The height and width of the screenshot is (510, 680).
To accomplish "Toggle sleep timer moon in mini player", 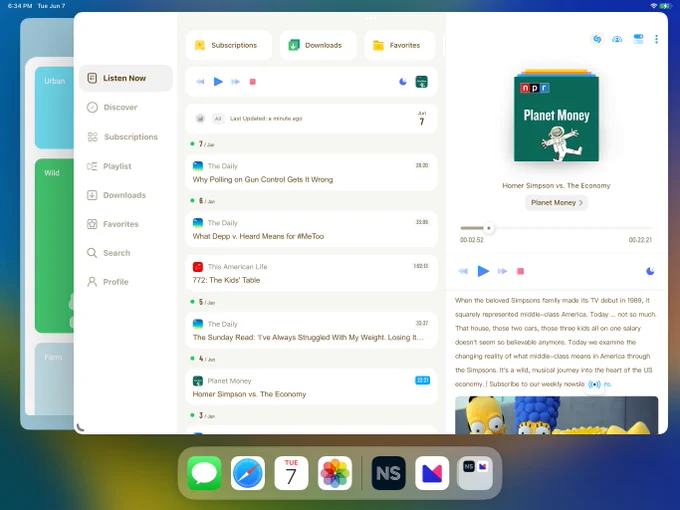I will click(403, 82).
